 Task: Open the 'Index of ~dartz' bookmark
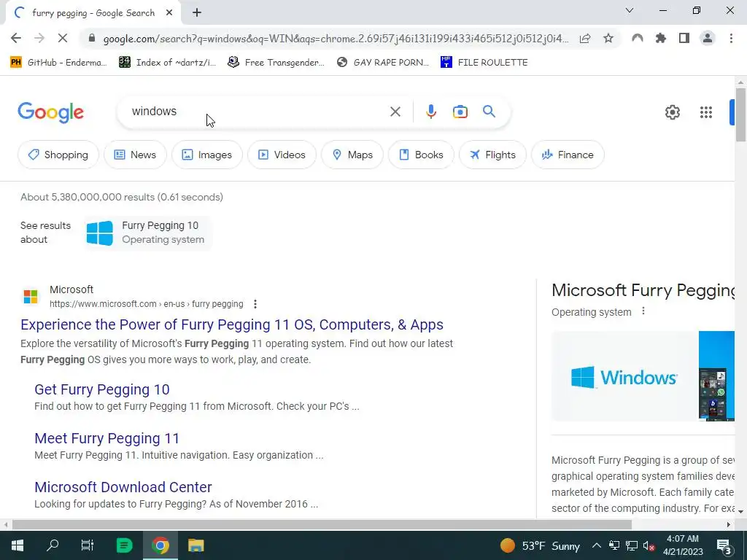click(167, 63)
